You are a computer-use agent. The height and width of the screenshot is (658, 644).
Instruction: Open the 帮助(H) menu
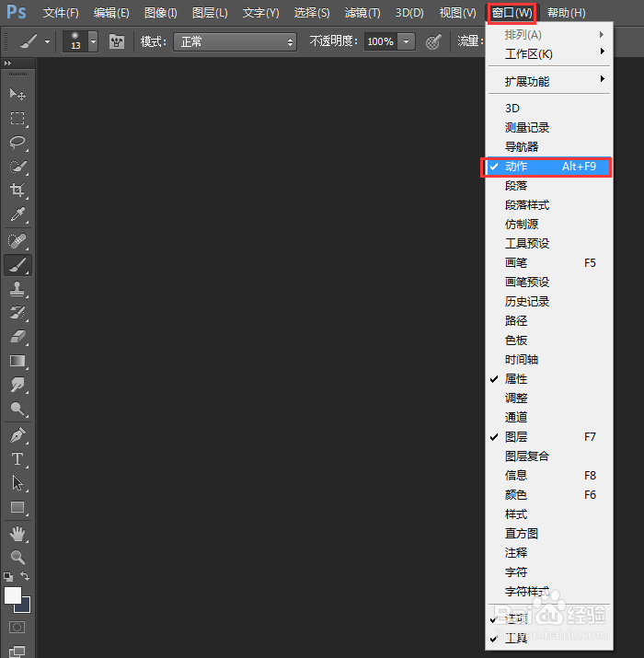(566, 13)
